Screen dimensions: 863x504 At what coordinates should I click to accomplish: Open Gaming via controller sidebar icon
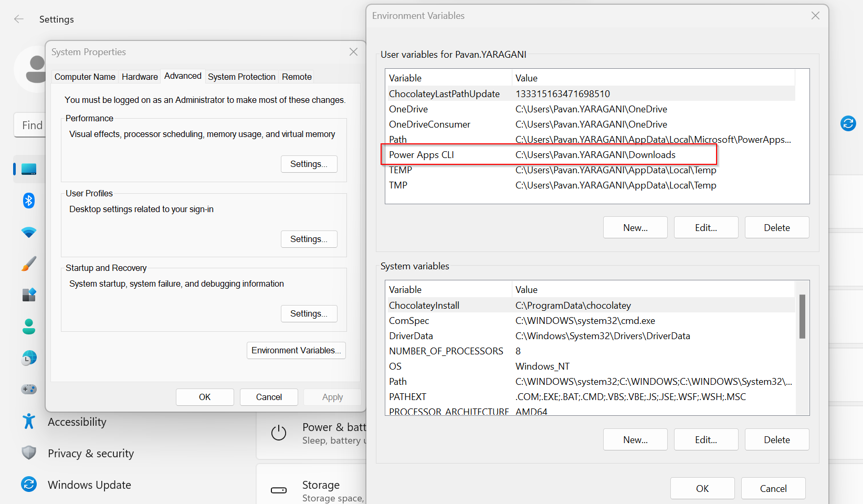coord(29,389)
